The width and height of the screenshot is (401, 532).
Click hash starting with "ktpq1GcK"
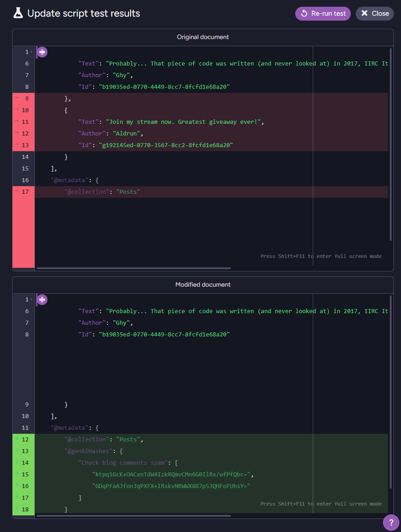(171, 474)
